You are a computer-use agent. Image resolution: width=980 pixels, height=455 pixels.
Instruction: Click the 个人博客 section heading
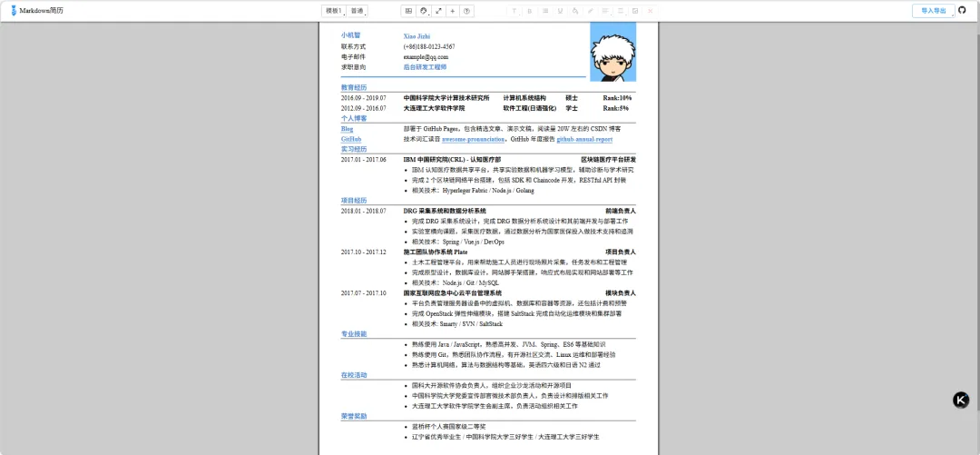[354, 118]
